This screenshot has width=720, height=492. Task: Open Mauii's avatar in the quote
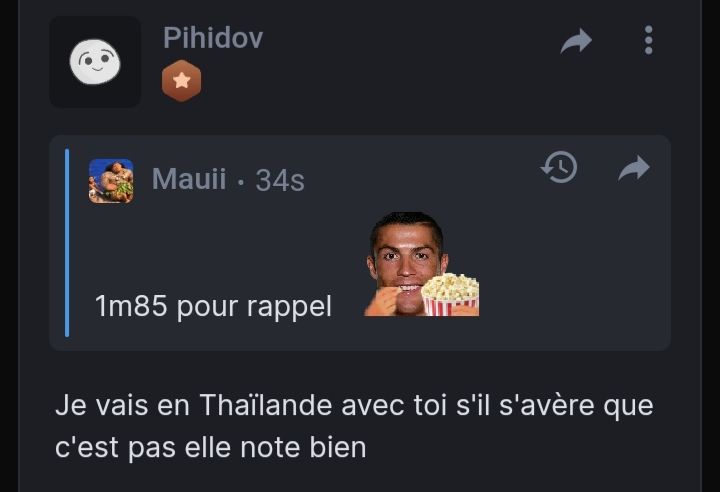[x=111, y=181]
